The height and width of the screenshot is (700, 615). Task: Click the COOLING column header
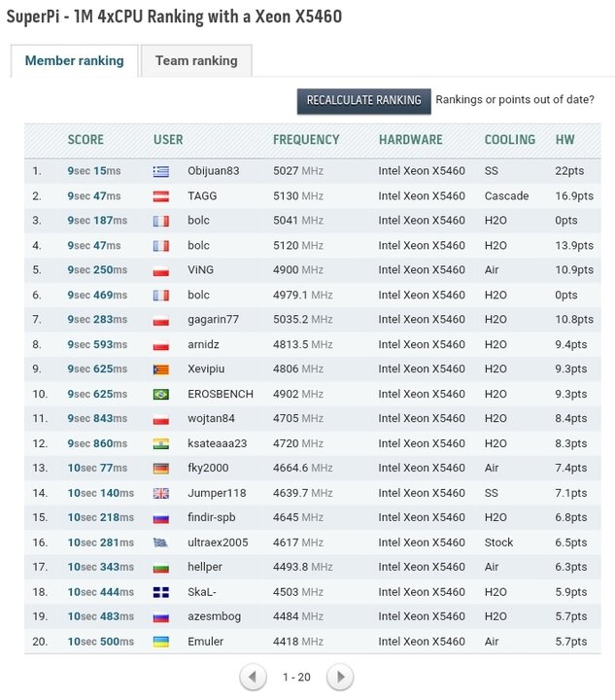click(x=510, y=140)
